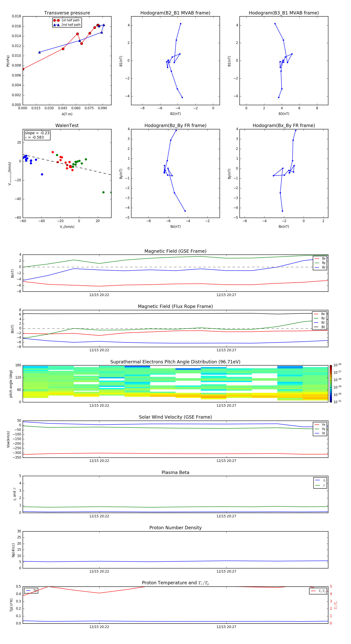Click the "Bx'" flux rope legend entry

click(x=320, y=314)
